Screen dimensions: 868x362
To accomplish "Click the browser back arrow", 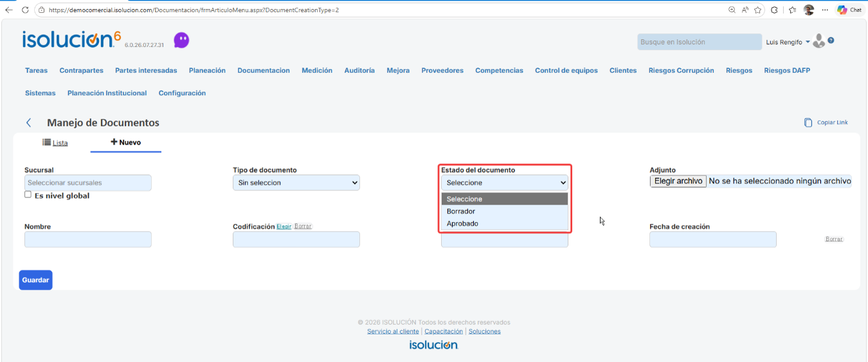I will click(x=8, y=10).
